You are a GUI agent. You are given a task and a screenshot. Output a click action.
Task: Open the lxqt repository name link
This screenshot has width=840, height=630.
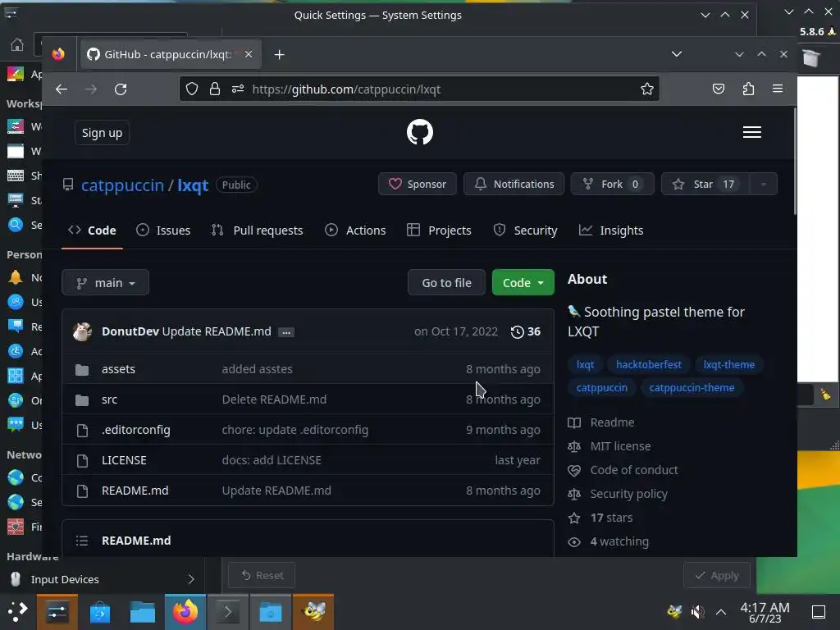(192, 185)
